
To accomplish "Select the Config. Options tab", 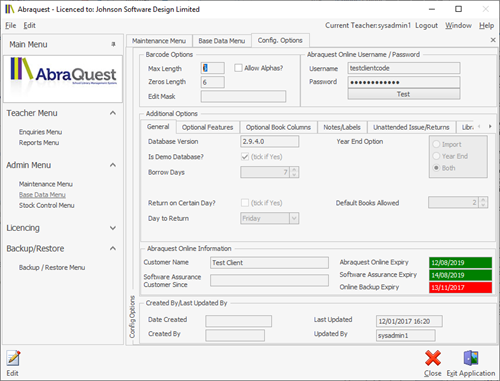I will 280,40.
